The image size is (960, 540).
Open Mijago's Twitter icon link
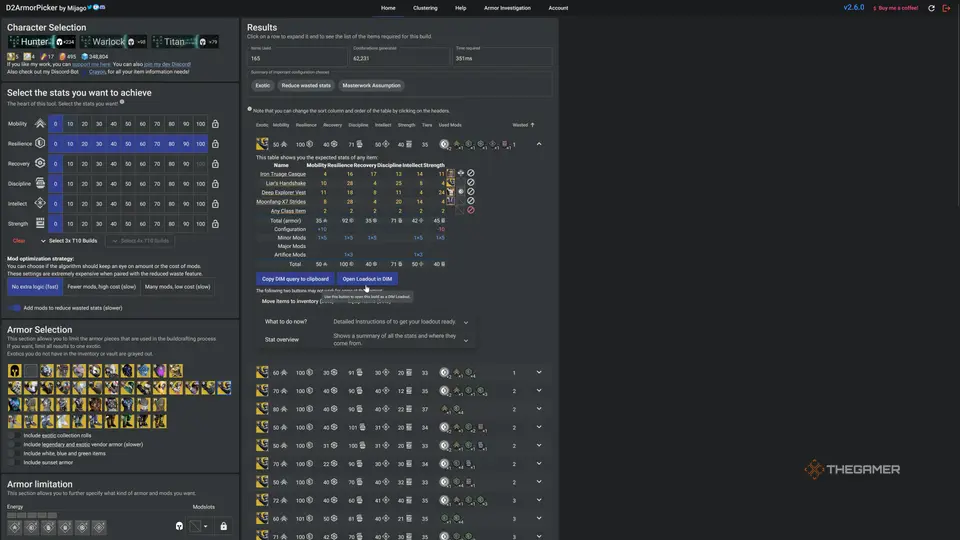click(x=90, y=7)
